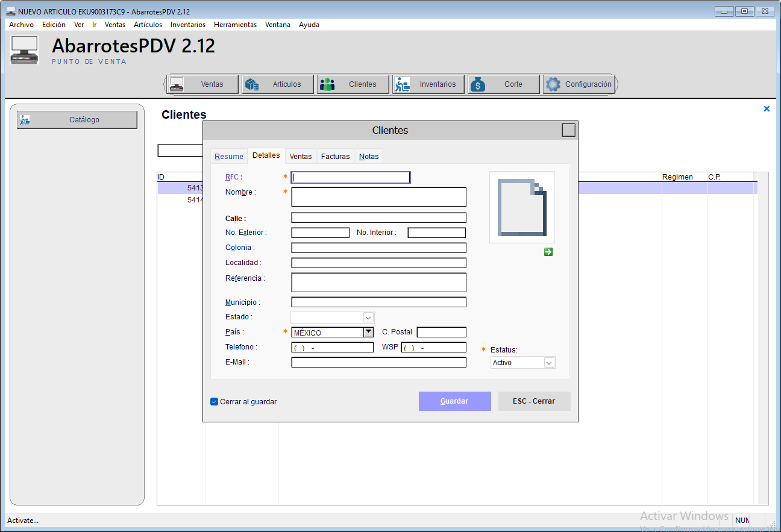Toggle the Cerrar al guardar checkbox
The width and height of the screenshot is (781, 532).
(x=214, y=402)
